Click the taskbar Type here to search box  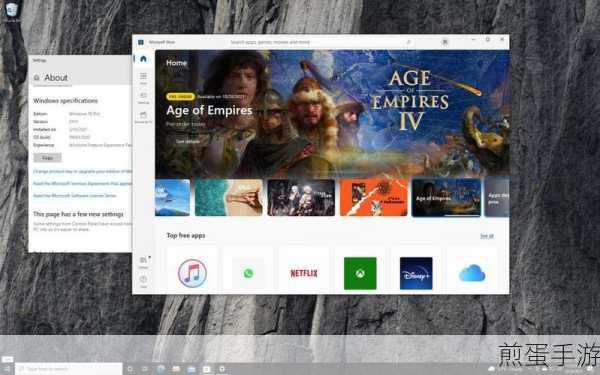[69, 369]
